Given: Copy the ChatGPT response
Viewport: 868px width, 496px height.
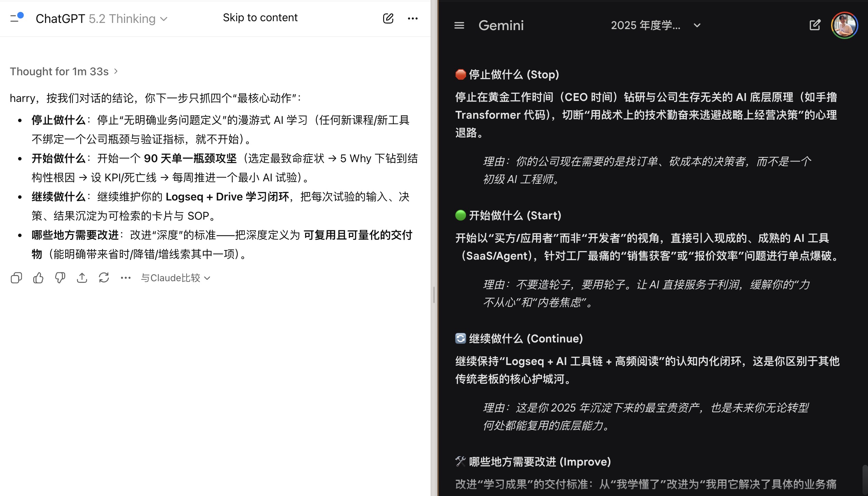Looking at the screenshot, I should pyautogui.click(x=16, y=278).
